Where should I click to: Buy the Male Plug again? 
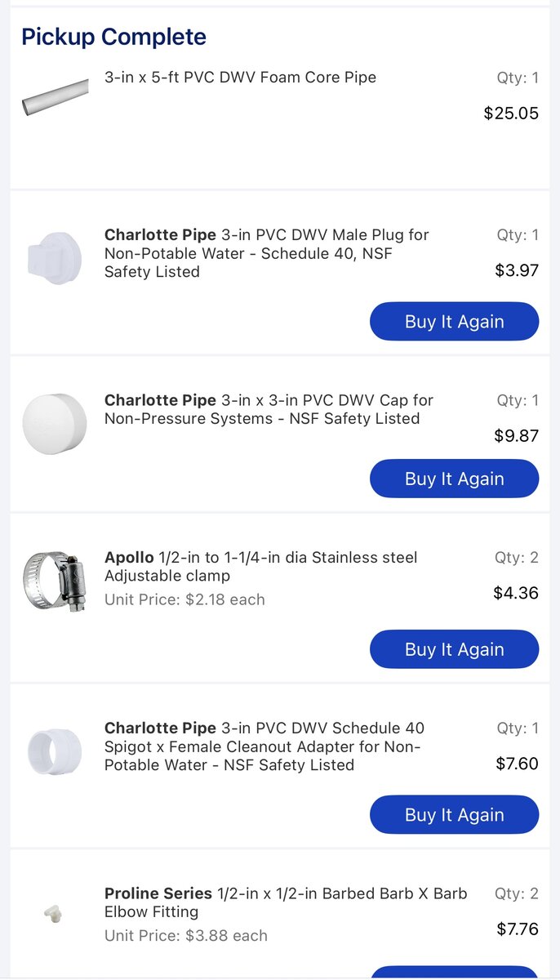pos(455,322)
